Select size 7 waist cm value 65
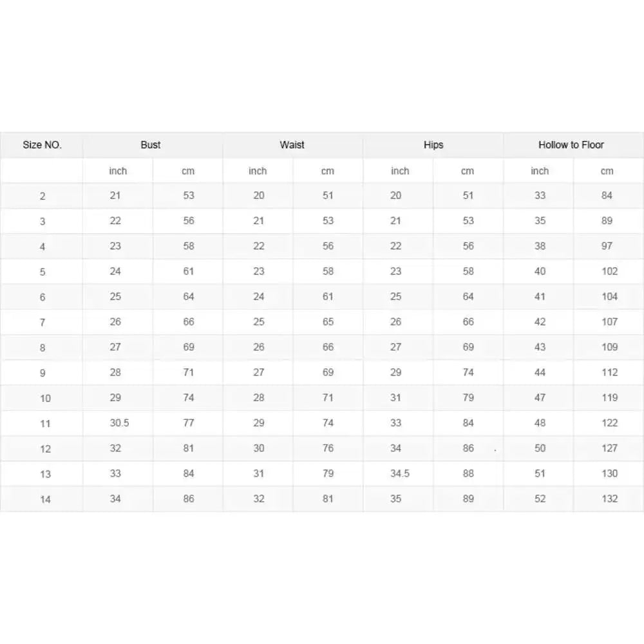This screenshot has height=644, width=644. (x=328, y=322)
